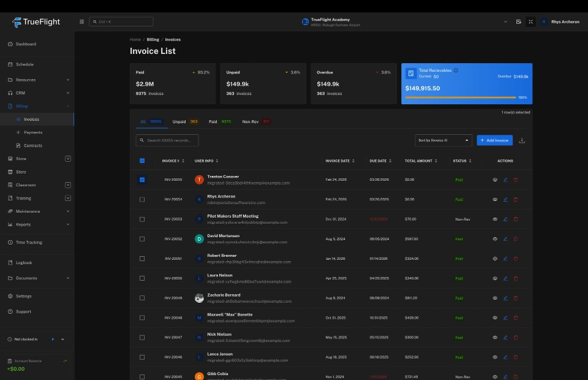The width and height of the screenshot is (588, 380).
Task: Click the Add Invoice button
Action: coord(494,140)
